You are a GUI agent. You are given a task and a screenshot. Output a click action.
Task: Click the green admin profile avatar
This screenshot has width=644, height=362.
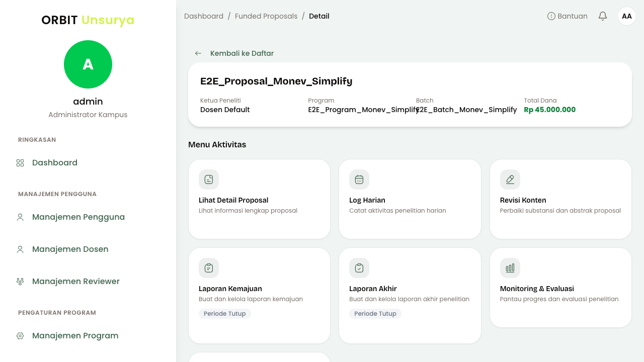pyautogui.click(x=88, y=64)
